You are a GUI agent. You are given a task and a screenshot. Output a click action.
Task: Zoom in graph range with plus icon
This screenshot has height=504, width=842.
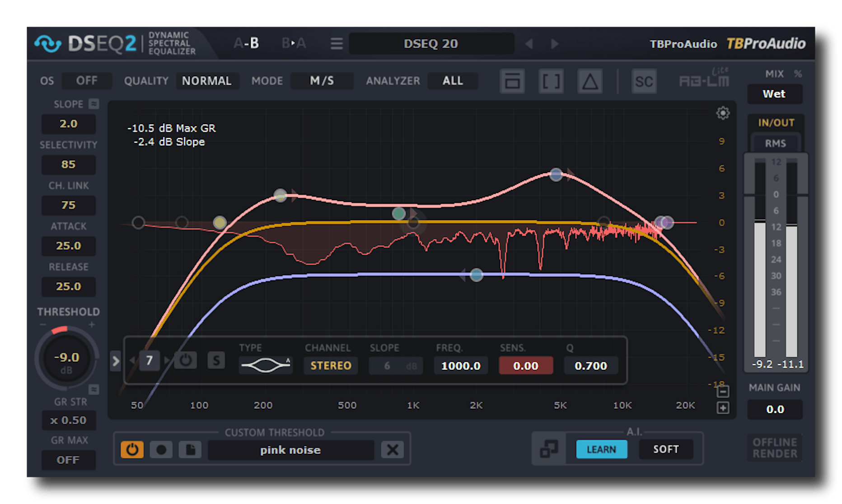(723, 408)
